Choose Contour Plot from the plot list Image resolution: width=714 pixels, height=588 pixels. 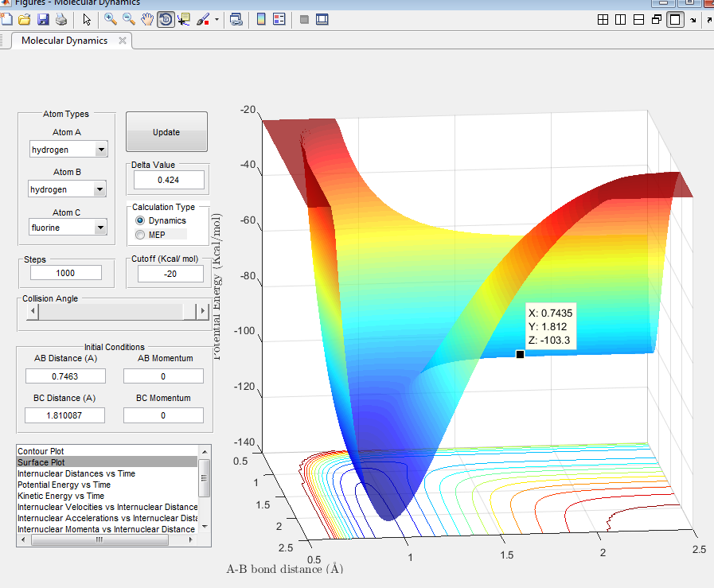pyautogui.click(x=41, y=451)
